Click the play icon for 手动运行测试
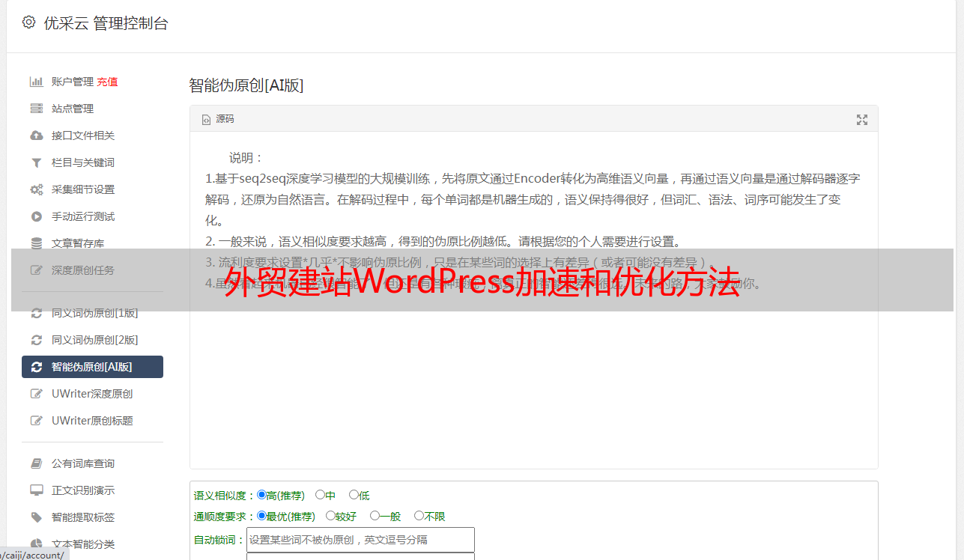 point(36,216)
